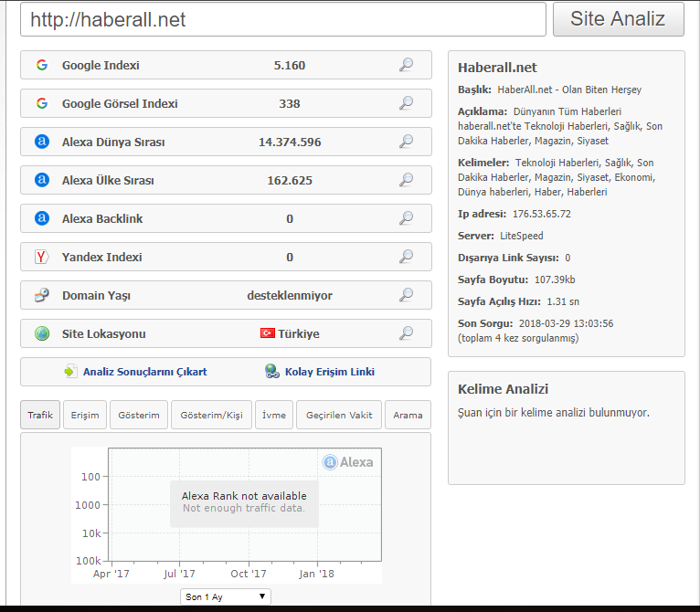Screen dimensions: 700x612
Task: Click the magnifier icon in Yandex Indexi row
Action: (406, 257)
